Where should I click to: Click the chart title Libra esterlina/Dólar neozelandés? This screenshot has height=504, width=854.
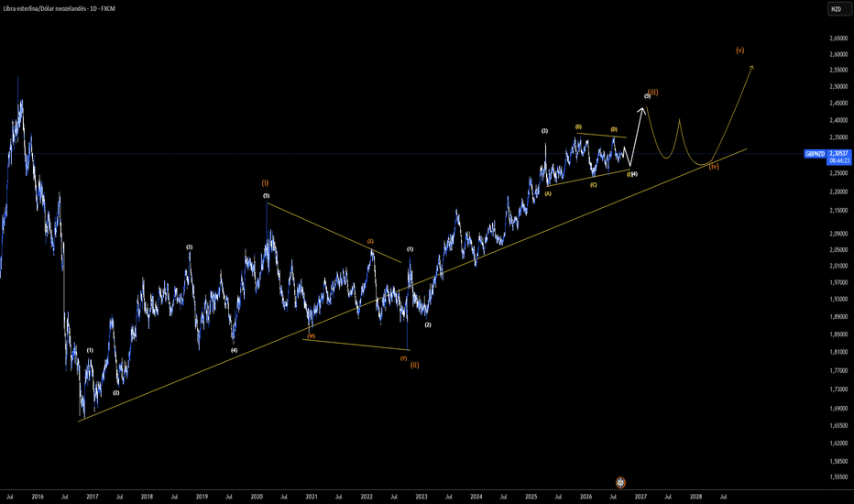(45, 9)
